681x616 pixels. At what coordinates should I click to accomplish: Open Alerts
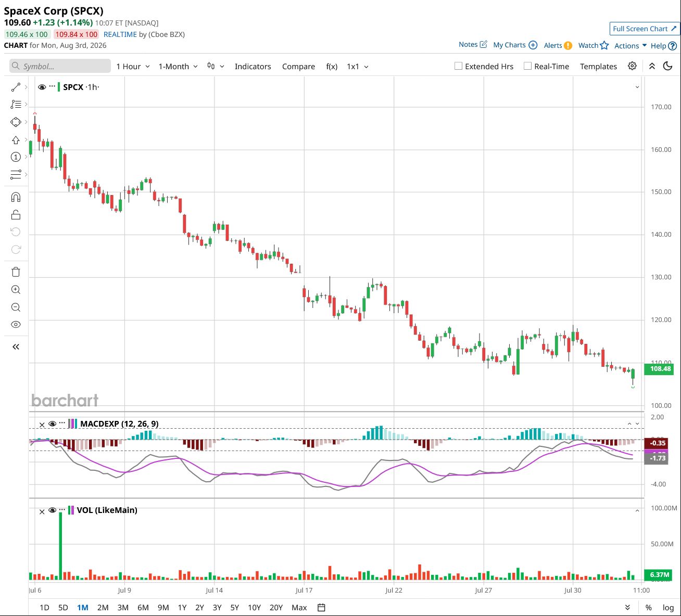558,45
